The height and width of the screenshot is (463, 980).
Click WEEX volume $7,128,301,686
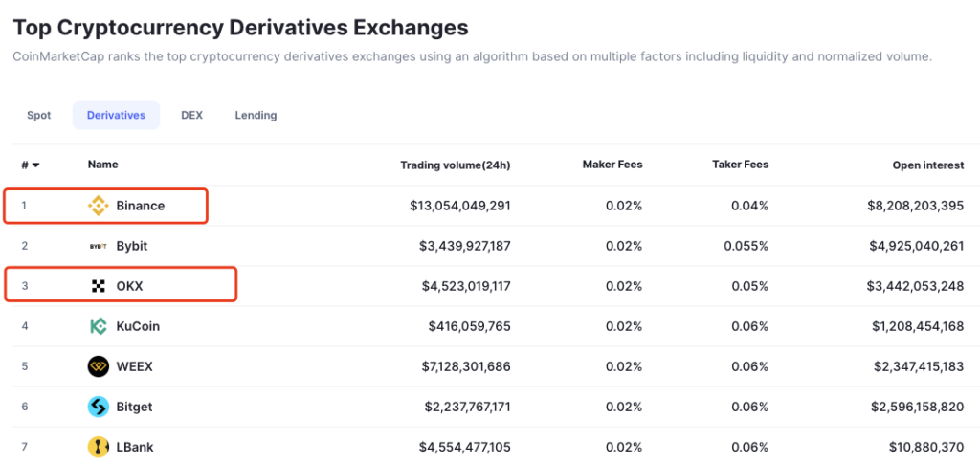466,366
